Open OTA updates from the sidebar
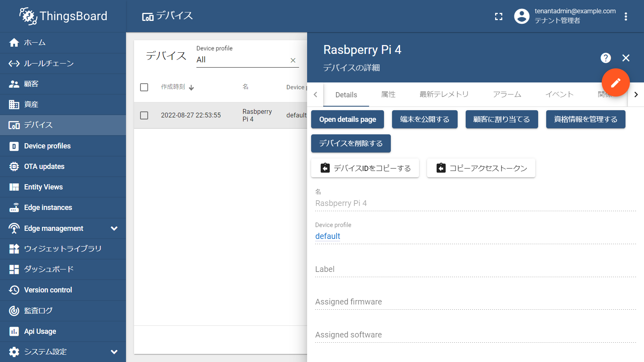The image size is (644, 362). pos(44,167)
